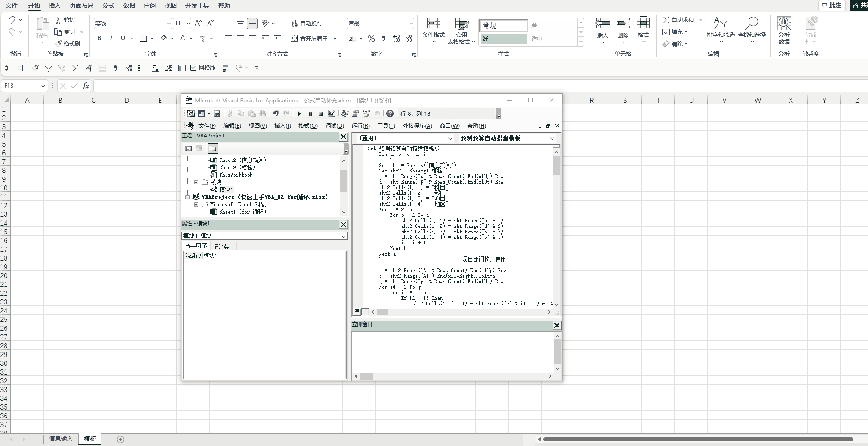Click the 合并后居中 button

click(310, 38)
